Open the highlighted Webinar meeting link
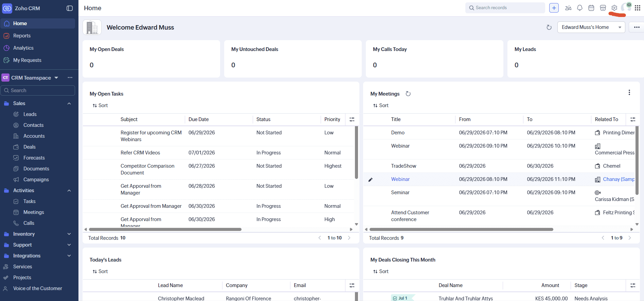The image size is (644, 301). point(400,179)
